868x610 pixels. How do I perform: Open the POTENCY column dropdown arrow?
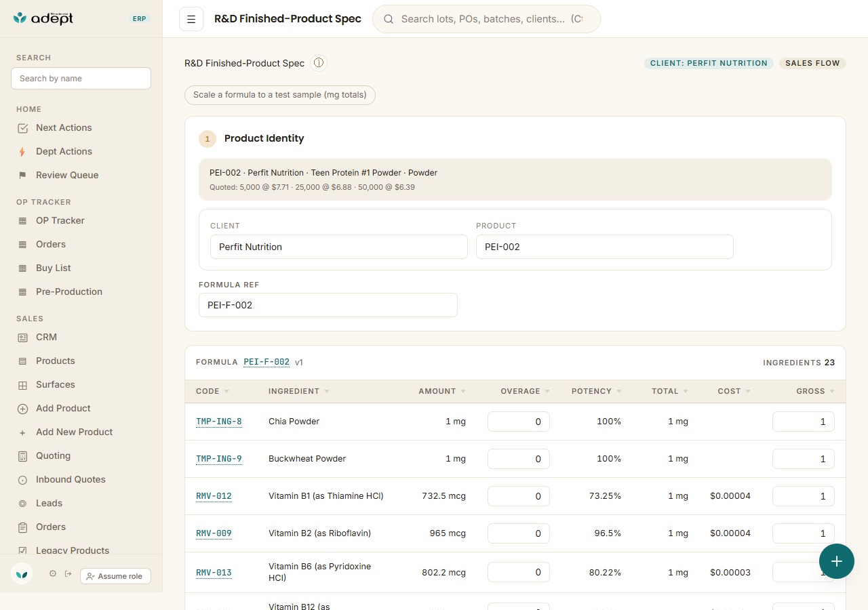[619, 392]
